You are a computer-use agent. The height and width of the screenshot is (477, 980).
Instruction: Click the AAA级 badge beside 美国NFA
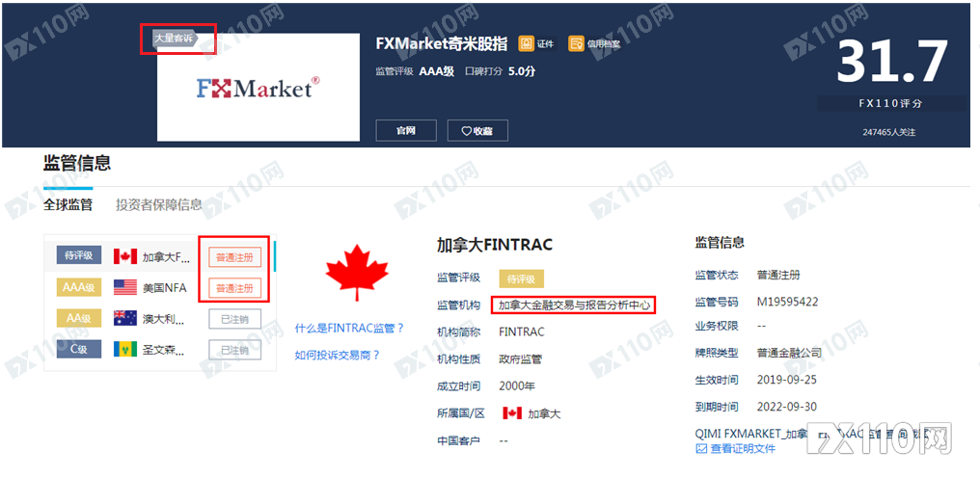point(79,287)
